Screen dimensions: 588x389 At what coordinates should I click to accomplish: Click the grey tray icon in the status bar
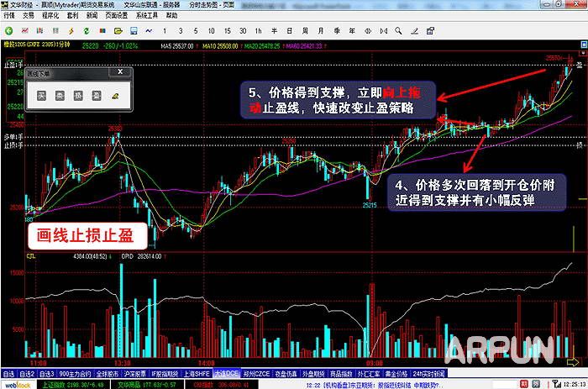point(536,384)
